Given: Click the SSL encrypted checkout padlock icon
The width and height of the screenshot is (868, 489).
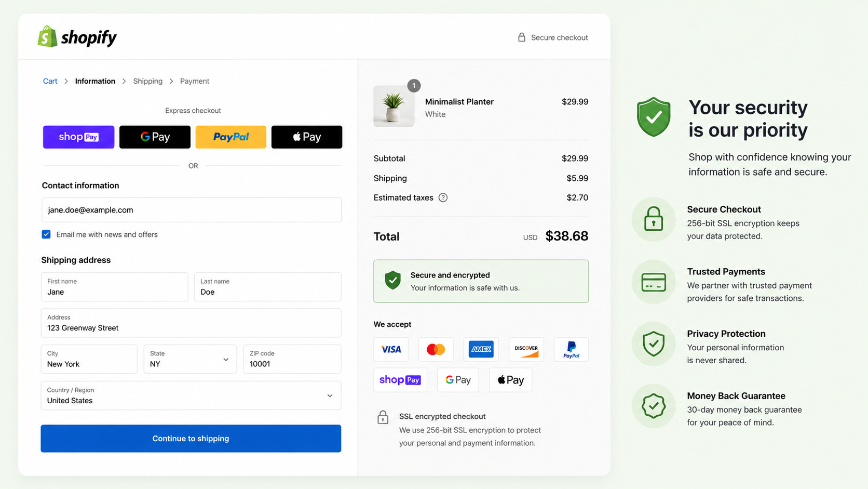Looking at the screenshot, I should (383, 417).
